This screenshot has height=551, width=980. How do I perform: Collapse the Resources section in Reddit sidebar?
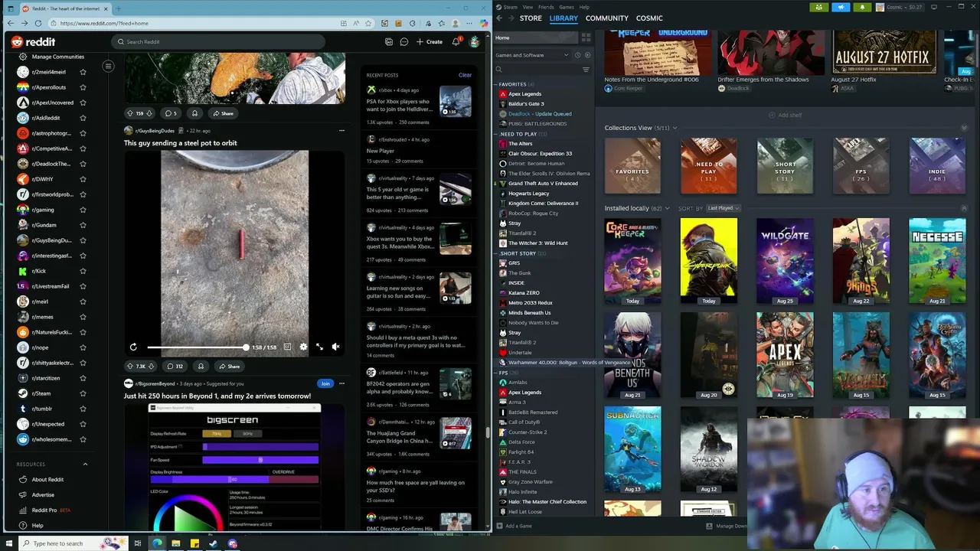85,465
